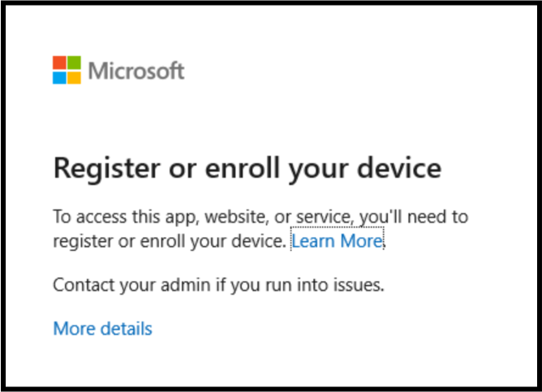542x392 pixels.
Task: Click the yellow square of the Microsoft logo
Action: click(x=74, y=78)
